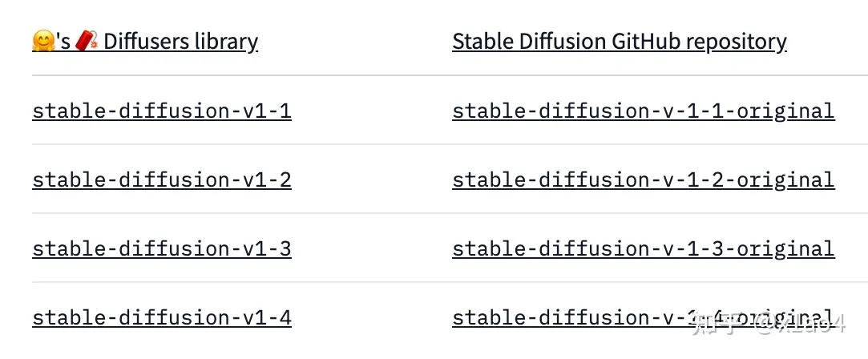The height and width of the screenshot is (359, 868).
Task: Click the divider between v1-3 and v1-4 rows
Action: pos(450,281)
